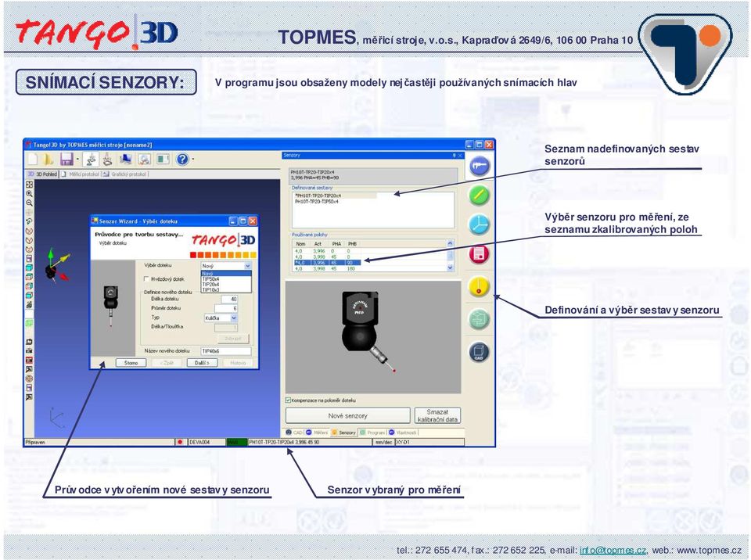The width and height of the screenshot is (751, 560).
Task: Toggle Kompenzace na poloměr doteku checkbox
Action: 289,400
